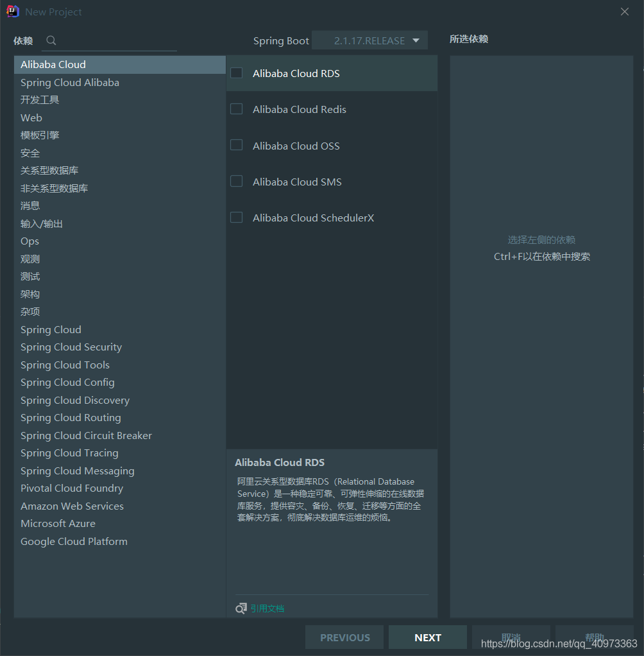The height and width of the screenshot is (656, 644).
Task: Check the Alibaba Cloud Redis dependency
Action: pos(236,108)
